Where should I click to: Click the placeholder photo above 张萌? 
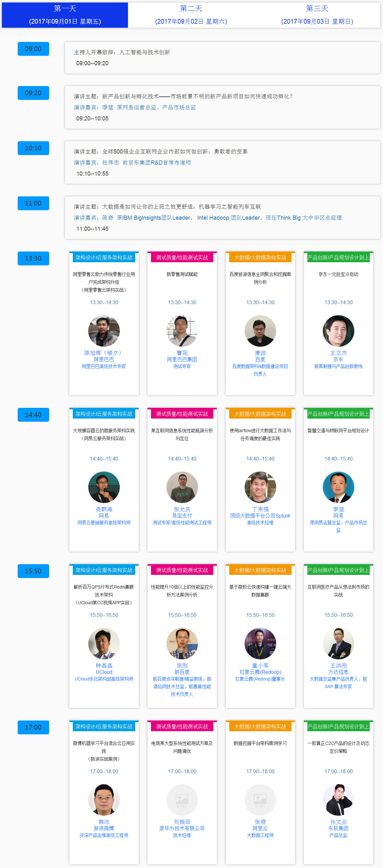click(260, 800)
